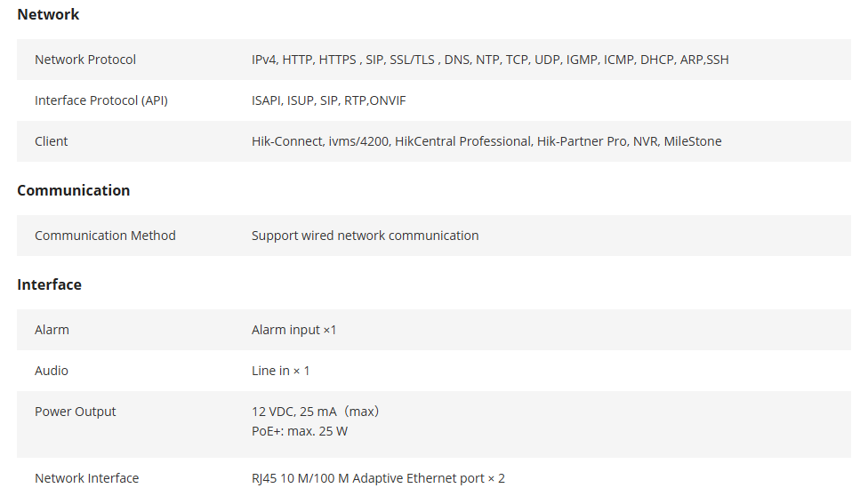The image size is (868, 496).
Task: Select the Alarm row label
Action: (x=52, y=330)
